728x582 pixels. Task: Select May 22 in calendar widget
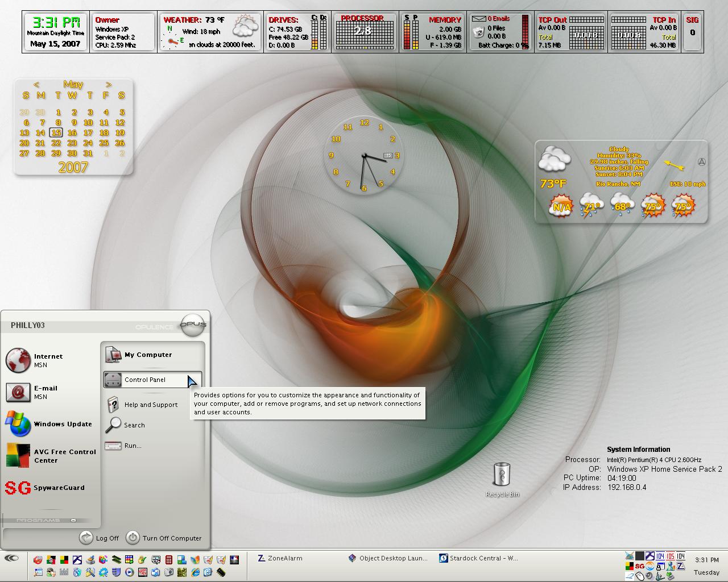coord(56,143)
